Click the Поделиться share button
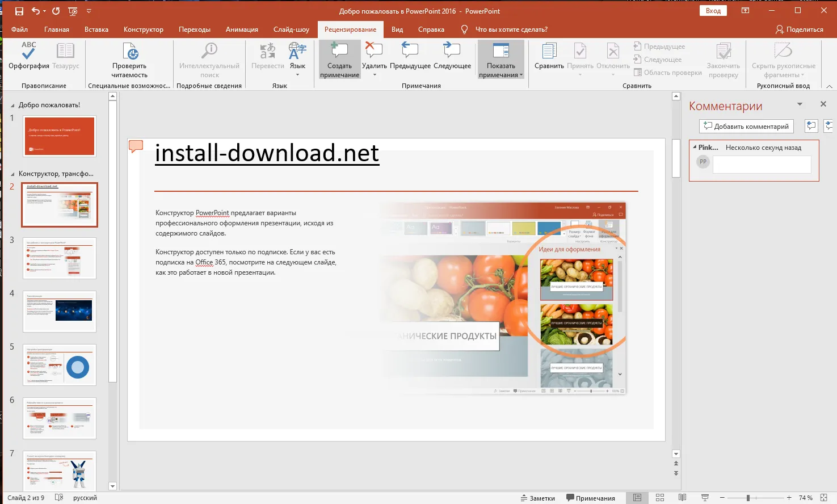Viewport: 837px width, 504px height. click(x=799, y=30)
